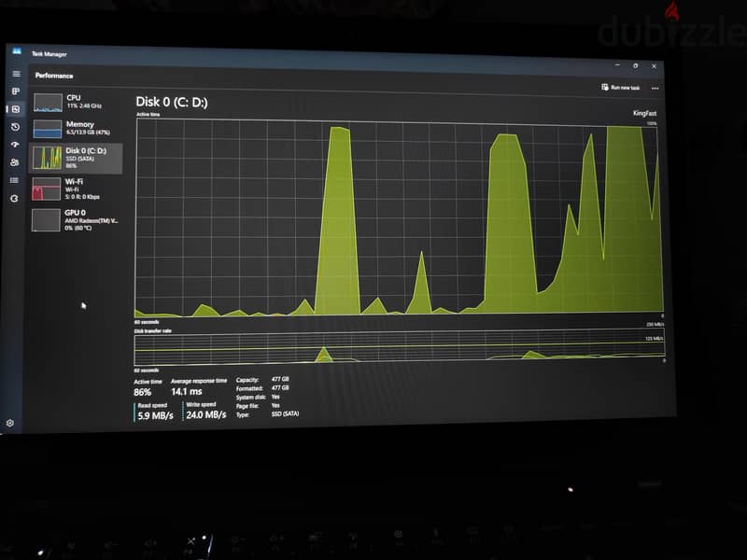This screenshot has width=747, height=560.
Task: Open the hamburger navigation menu
Action: pyautogui.click(x=16, y=74)
